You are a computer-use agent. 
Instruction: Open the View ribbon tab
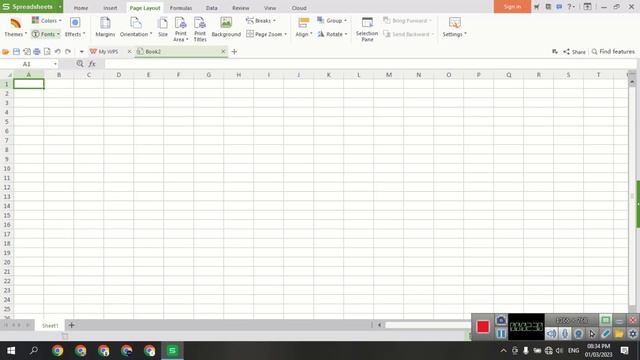point(270,8)
